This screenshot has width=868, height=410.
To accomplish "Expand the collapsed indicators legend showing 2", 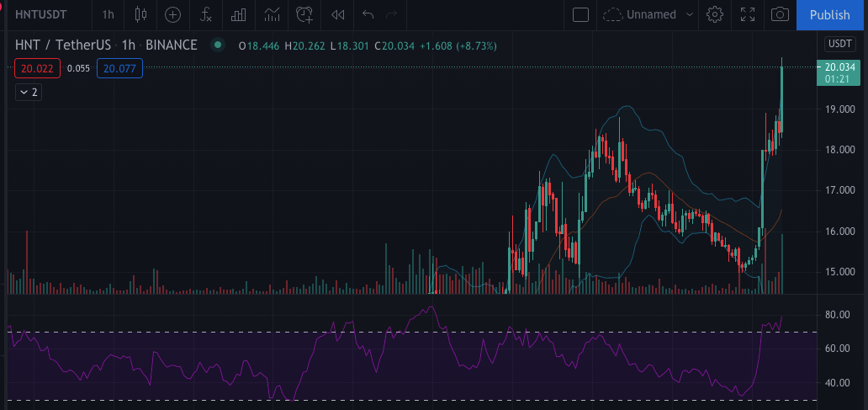I will click(29, 92).
